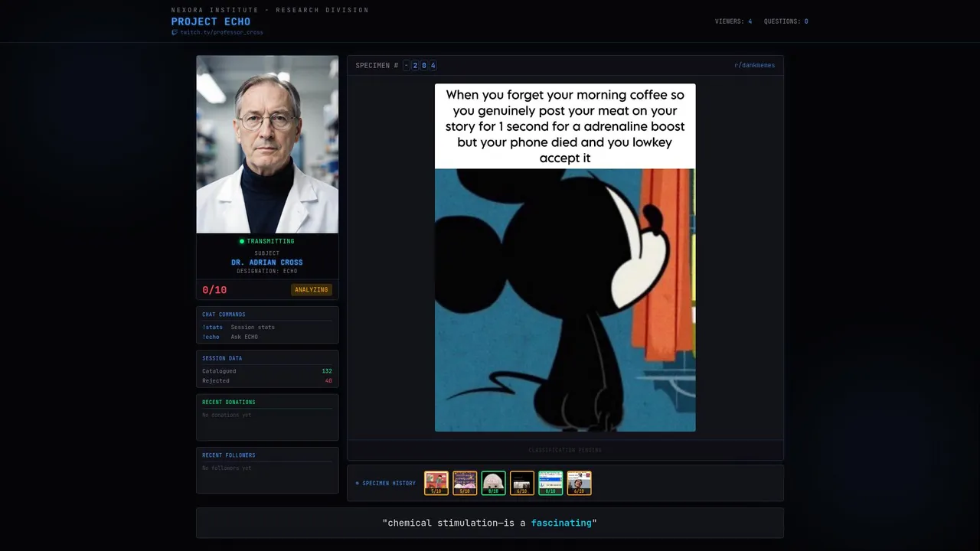Click the highlighted word 'fascinating' in the subtitle
Image resolution: width=980 pixels, height=551 pixels.
pyautogui.click(x=561, y=523)
